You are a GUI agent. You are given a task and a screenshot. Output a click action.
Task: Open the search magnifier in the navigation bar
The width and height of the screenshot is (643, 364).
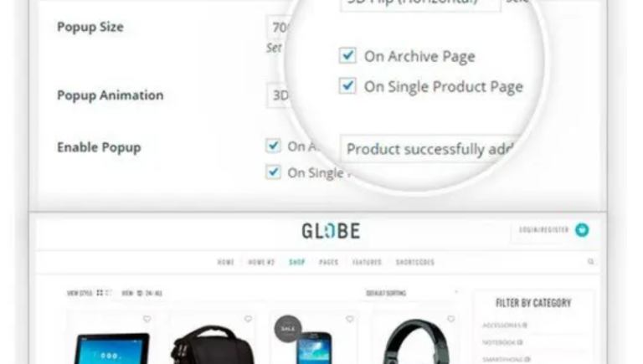590,262
